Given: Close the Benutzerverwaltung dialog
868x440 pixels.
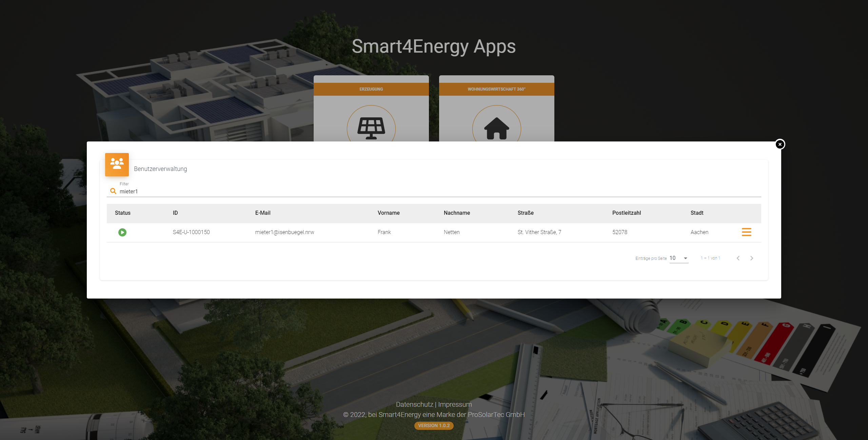Looking at the screenshot, I should click(780, 144).
